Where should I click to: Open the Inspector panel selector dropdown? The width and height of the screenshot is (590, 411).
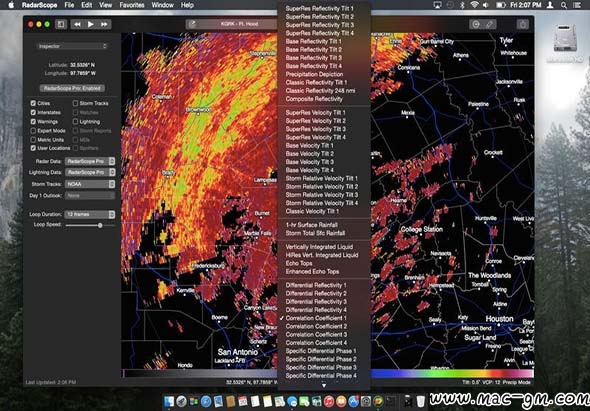(72, 46)
